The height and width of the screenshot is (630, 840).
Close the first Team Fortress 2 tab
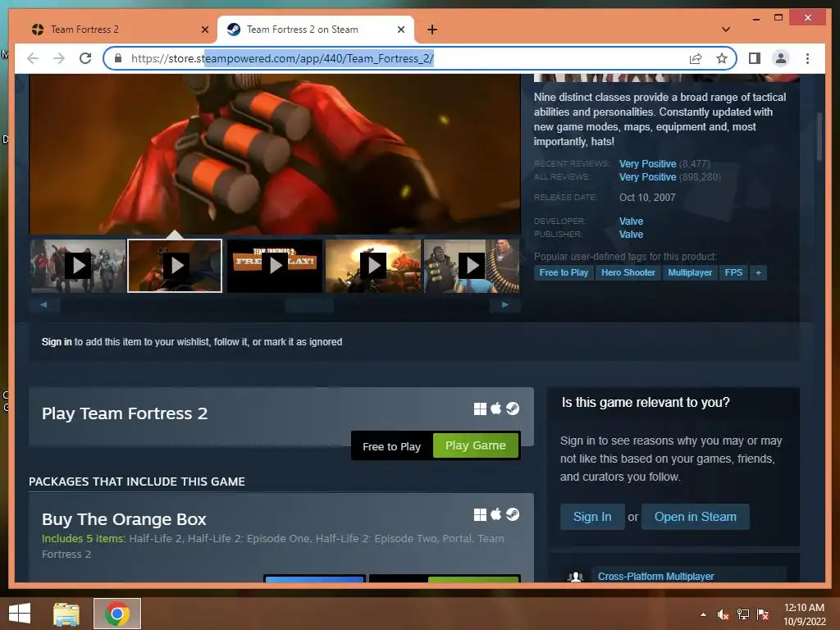click(204, 30)
